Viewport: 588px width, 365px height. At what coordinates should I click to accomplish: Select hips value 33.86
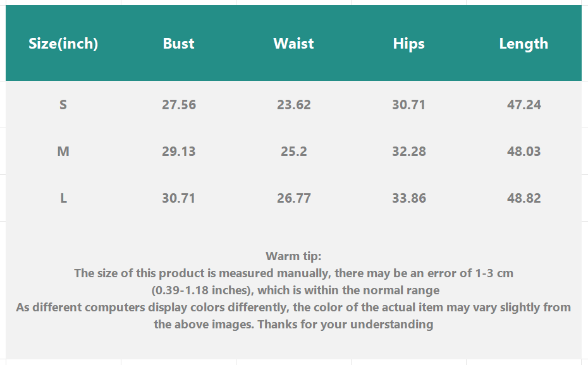[x=409, y=198]
